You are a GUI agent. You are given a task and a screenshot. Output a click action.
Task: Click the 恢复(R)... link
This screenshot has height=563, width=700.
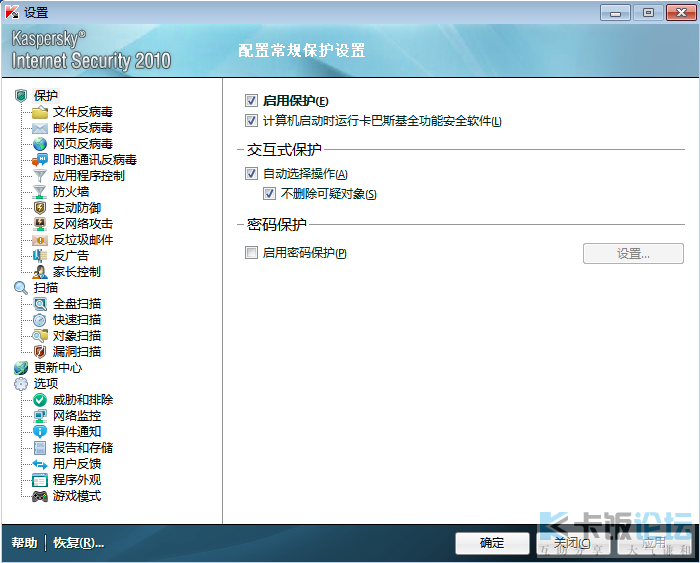(78, 543)
